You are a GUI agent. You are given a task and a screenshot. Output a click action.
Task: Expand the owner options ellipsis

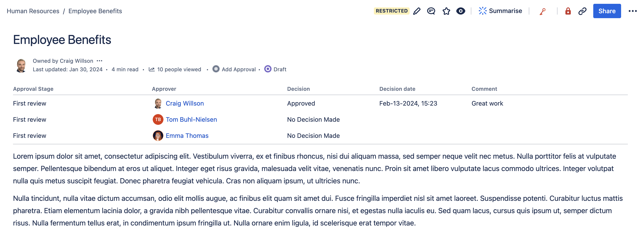point(99,61)
